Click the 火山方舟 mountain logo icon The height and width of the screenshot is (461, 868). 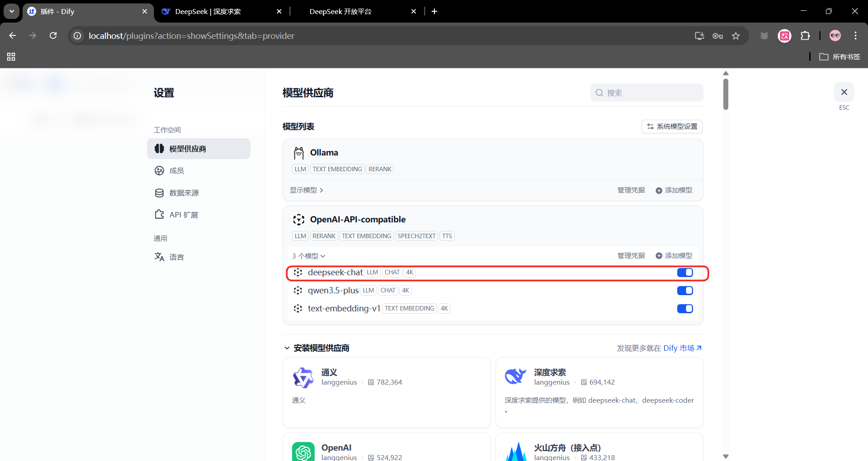pos(516,452)
